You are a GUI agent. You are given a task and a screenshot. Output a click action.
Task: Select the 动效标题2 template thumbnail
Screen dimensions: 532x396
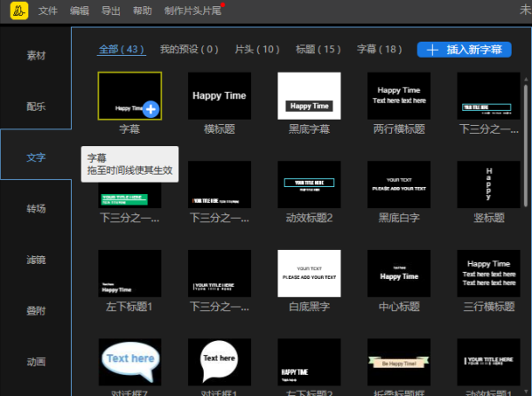point(309,184)
